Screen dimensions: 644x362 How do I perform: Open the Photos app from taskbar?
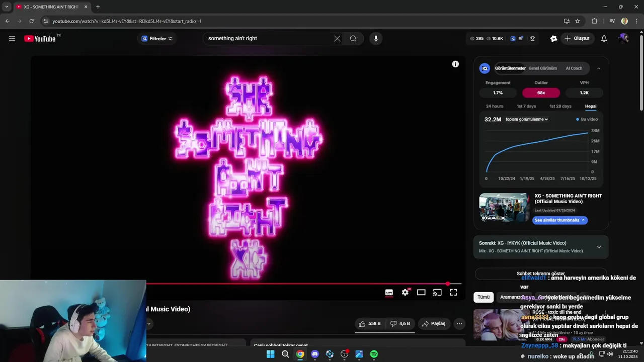[x=359, y=354]
